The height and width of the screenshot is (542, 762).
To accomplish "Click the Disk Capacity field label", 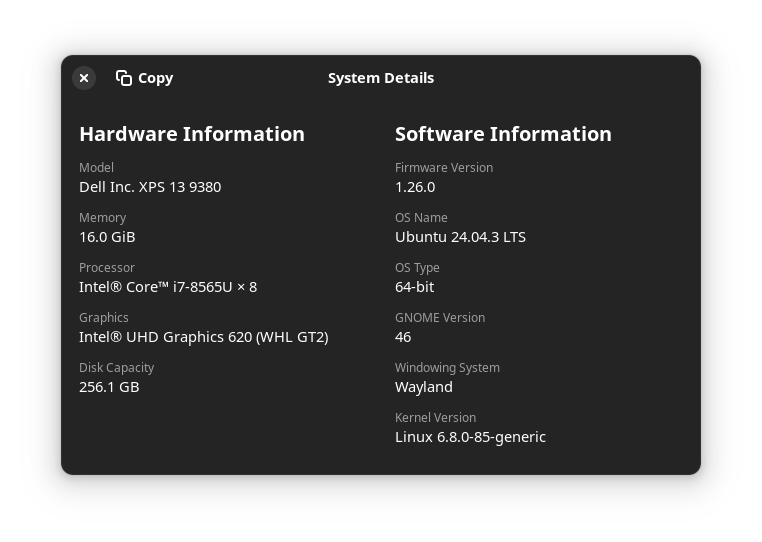I will click(x=117, y=368).
